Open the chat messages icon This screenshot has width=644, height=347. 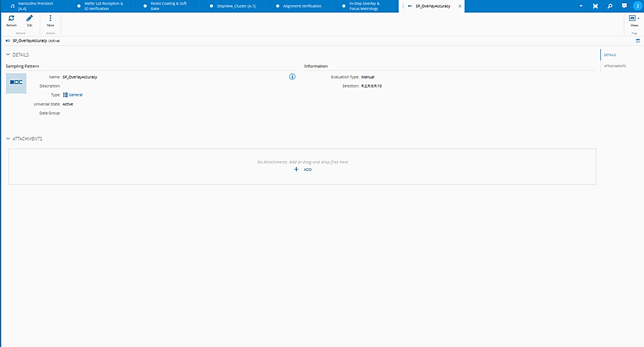(x=624, y=6)
